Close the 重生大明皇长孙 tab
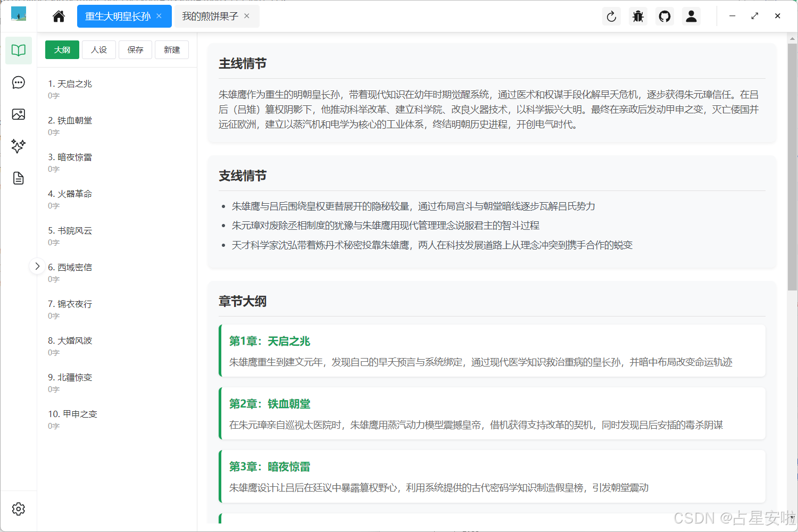The height and width of the screenshot is (532, 798). tap(159, 16)
